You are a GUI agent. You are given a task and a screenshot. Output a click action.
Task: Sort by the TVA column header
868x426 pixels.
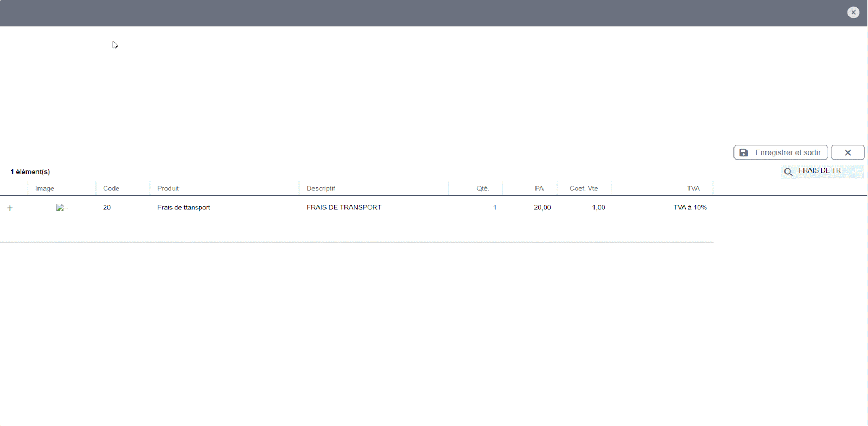click(693, 188)
